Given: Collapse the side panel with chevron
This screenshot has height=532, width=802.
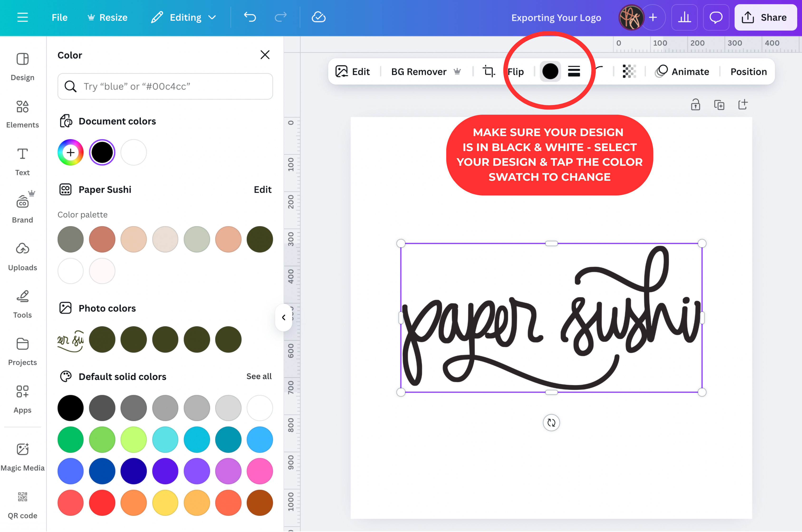Looking at the screenshot, I should (x=284, y=318).
